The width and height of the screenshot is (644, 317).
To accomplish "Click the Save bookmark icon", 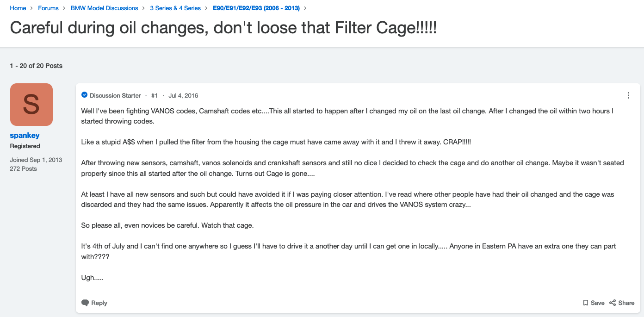I will pos(586,303).
